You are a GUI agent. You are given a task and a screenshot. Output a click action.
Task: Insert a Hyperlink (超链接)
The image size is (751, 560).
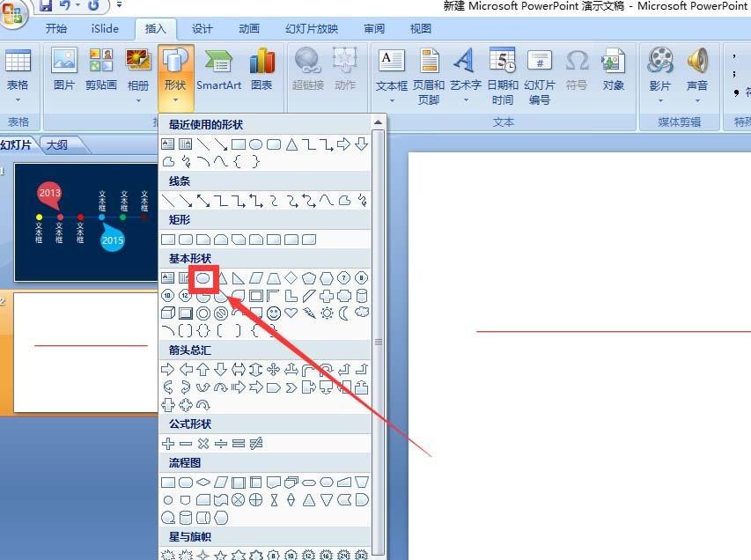click(x=306, y=70)
